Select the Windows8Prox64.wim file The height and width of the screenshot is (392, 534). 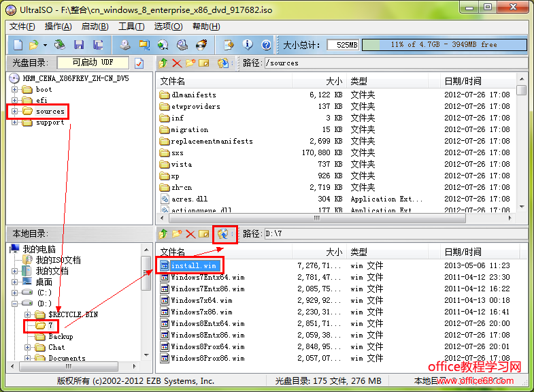207,346
